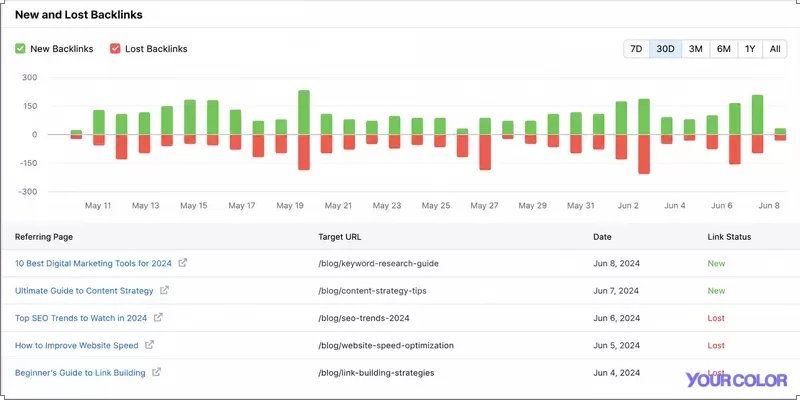Toggle the Lost Backlinks checkbox
The image size is (800, 400).
(x=115, y=49)
